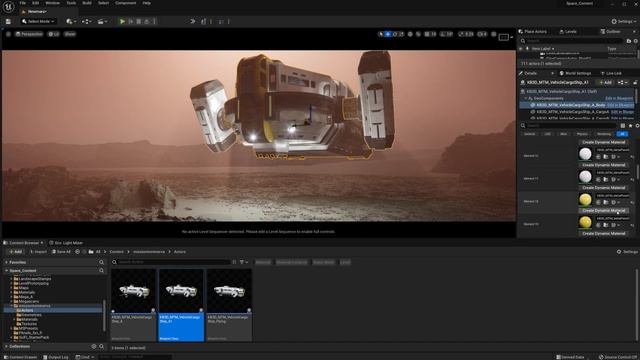Screen dimensions: 640x360
Task: Open the Lit view mode dropdown
Action: pyautogui.click(x=53, y=34)
